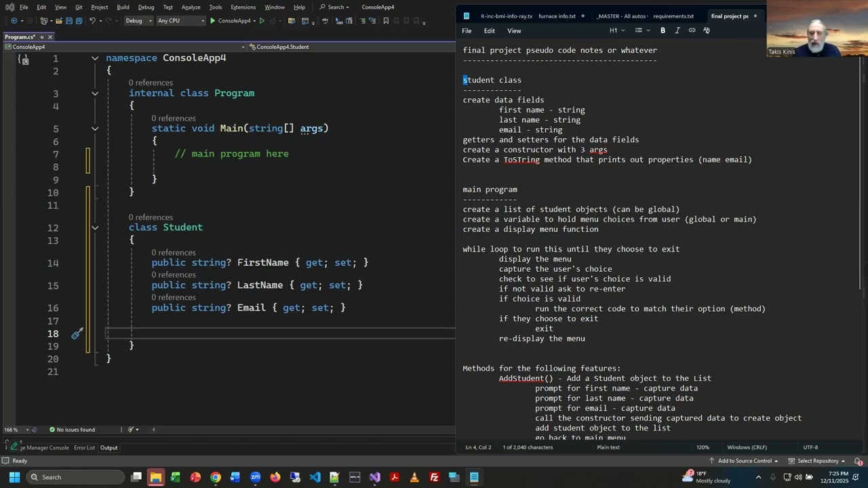The image size is (868, 488).
Task: Click Bold icon in Notepad toolbar
Action: pos(663,30)
